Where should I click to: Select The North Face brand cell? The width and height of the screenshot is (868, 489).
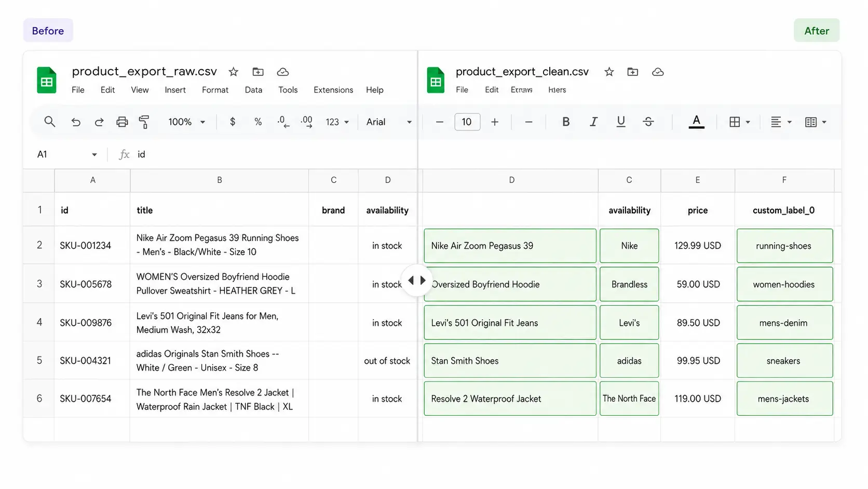click(629, 399)
